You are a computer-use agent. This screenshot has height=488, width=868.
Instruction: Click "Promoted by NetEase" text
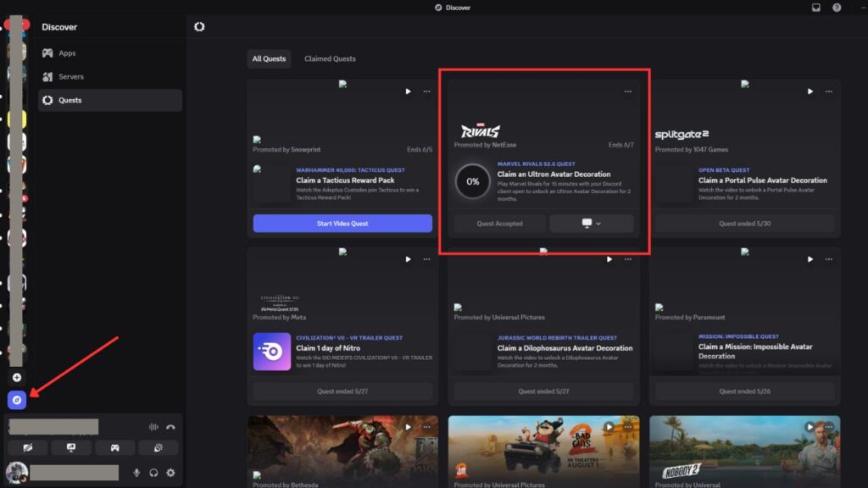[x=485, y=145]
